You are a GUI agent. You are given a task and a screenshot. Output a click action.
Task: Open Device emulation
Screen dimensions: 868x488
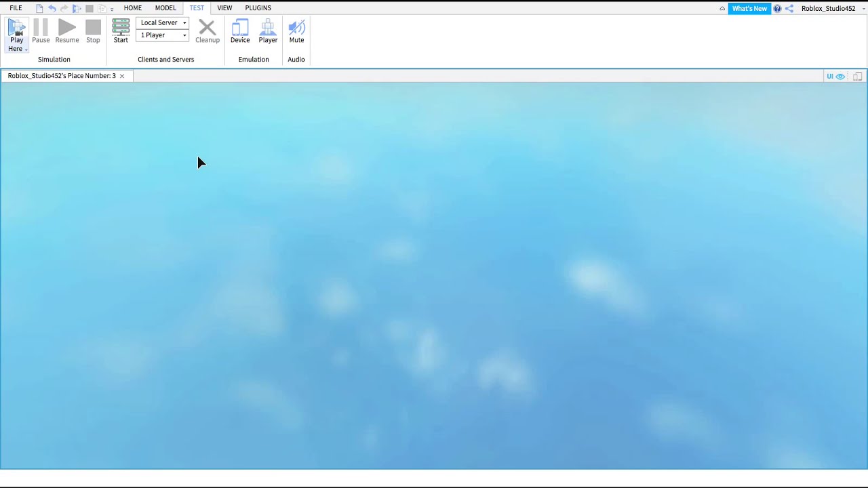240,32
